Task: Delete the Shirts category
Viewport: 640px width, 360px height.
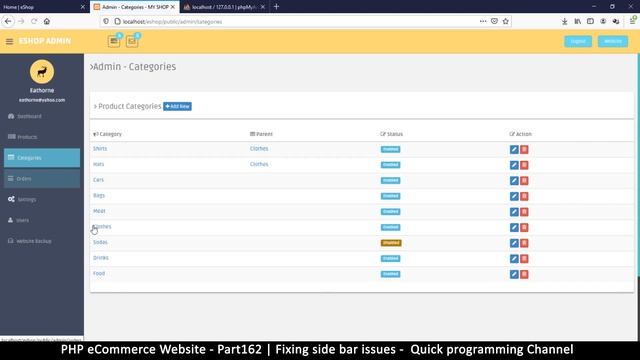Action: 524,149
